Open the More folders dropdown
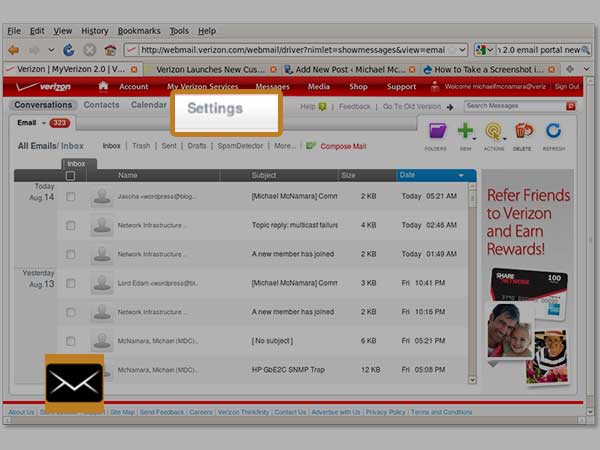Screen dimensions: 600x450 tap(285, 146)
